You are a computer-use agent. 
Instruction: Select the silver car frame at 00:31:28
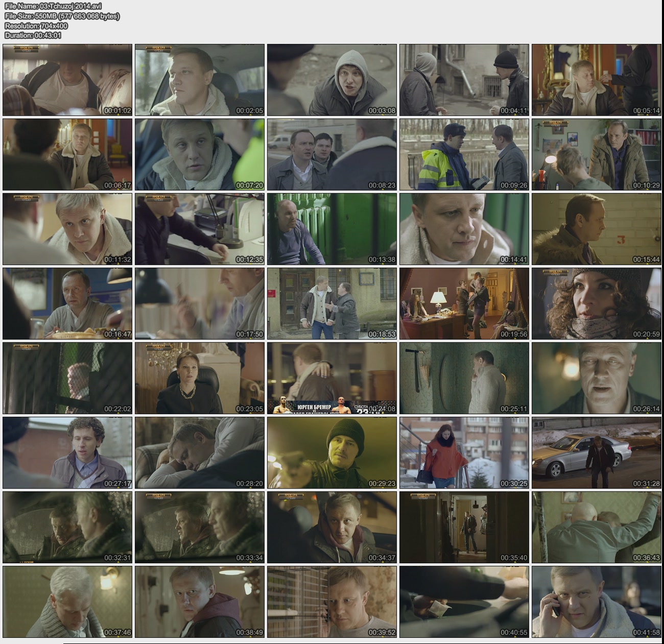[x=596, y=452]
